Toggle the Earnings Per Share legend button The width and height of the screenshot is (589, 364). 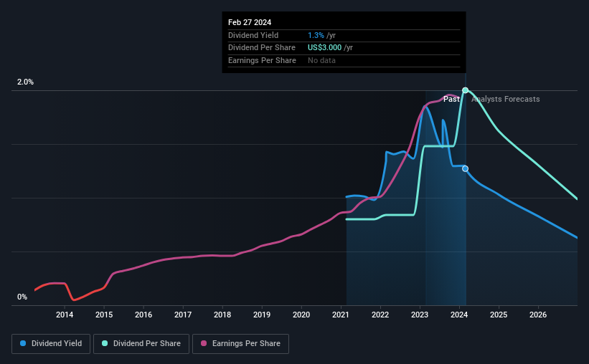pos(240,344)
